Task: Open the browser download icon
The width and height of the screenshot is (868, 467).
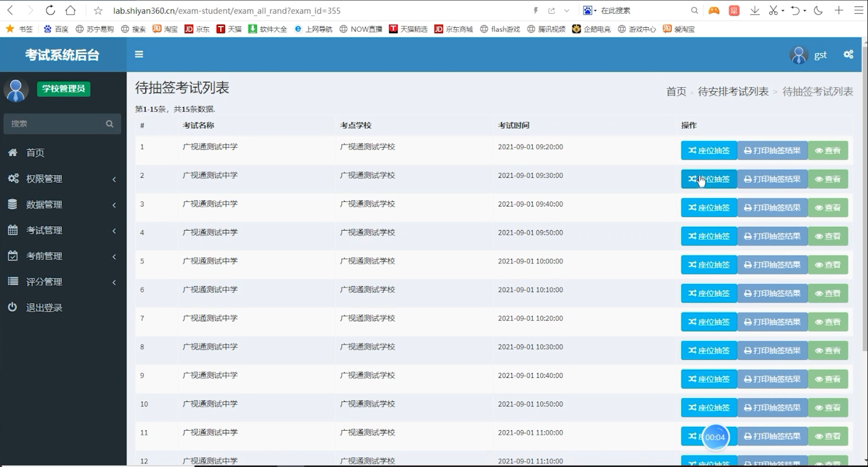Action: click(x=754, y=10)
